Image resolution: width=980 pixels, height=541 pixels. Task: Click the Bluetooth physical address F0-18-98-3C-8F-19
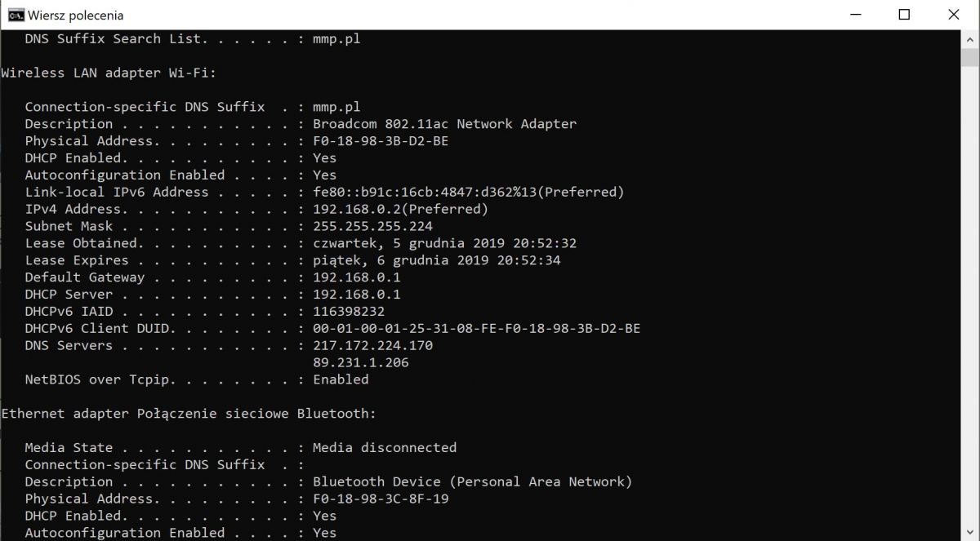[x=381, y=499]
